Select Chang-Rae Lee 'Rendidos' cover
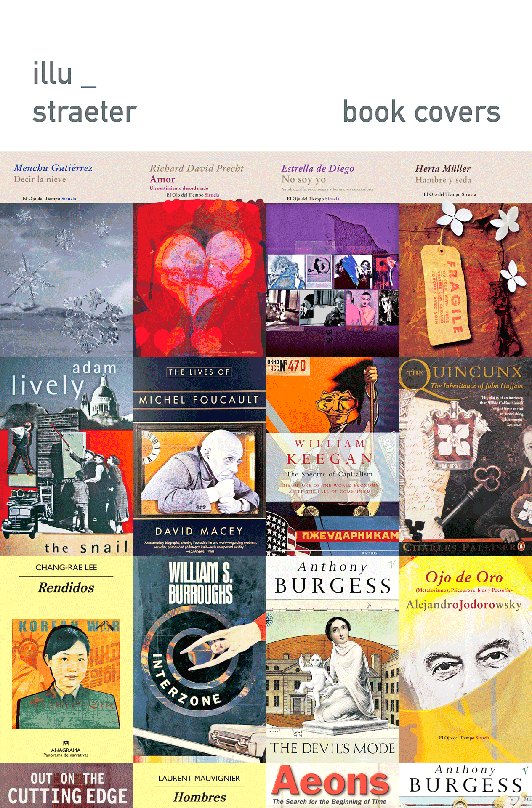Screen dimensions: 532x808 (x=66, y=659)
